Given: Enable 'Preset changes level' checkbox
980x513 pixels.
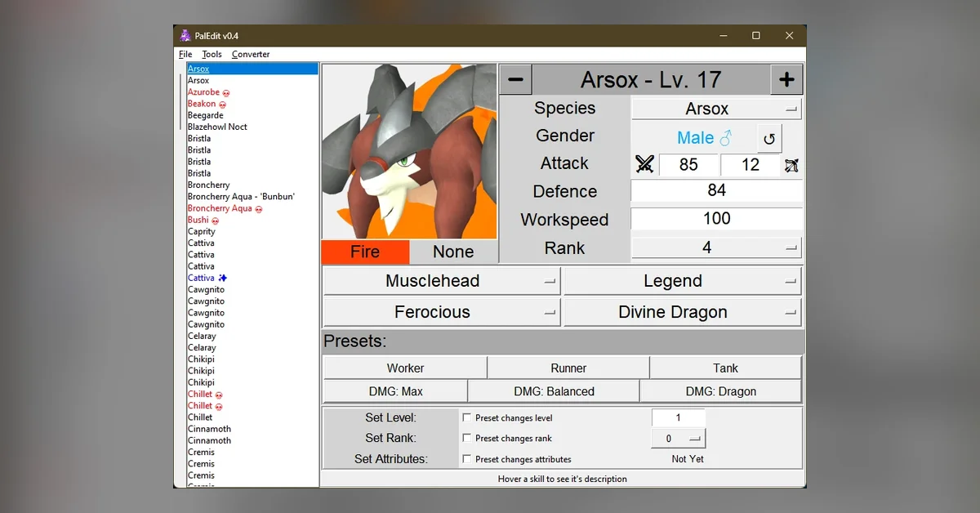Looking at the screenshot, I should click(x=467, y=417).
